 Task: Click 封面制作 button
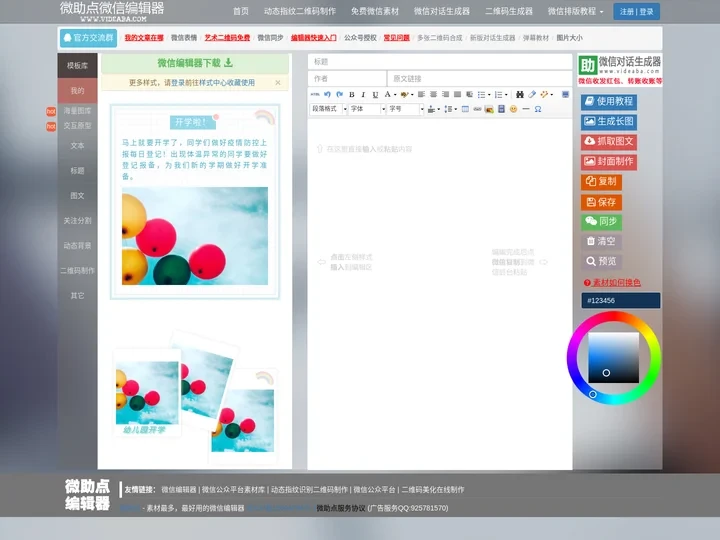point(609,162)
